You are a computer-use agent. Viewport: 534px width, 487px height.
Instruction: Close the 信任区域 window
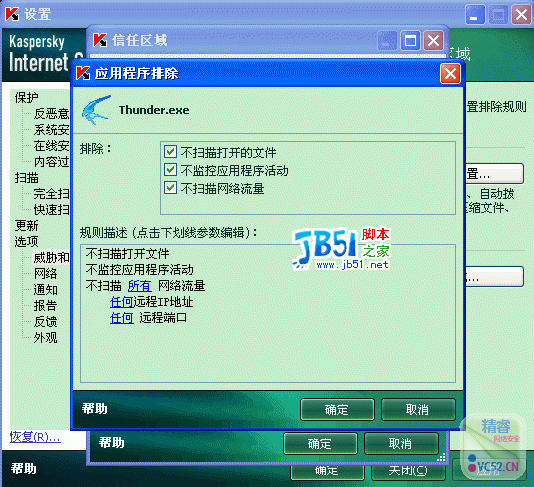434,41
